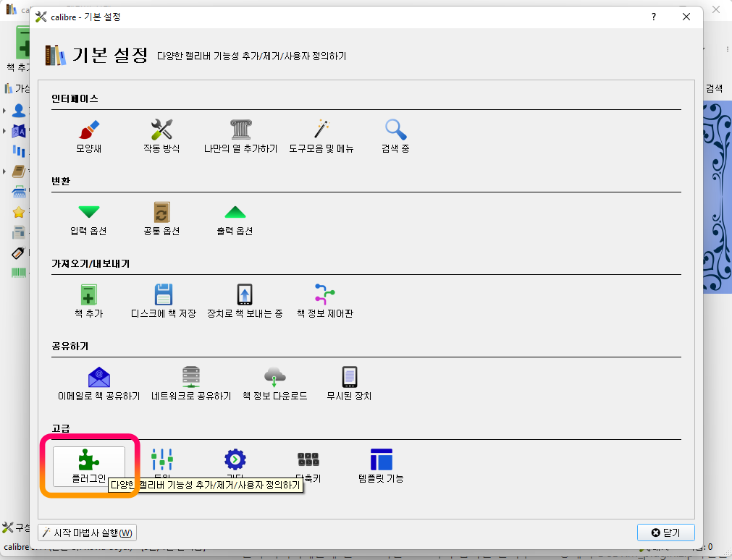Open 입력 옵션 conversion settings

pos(89,219)
